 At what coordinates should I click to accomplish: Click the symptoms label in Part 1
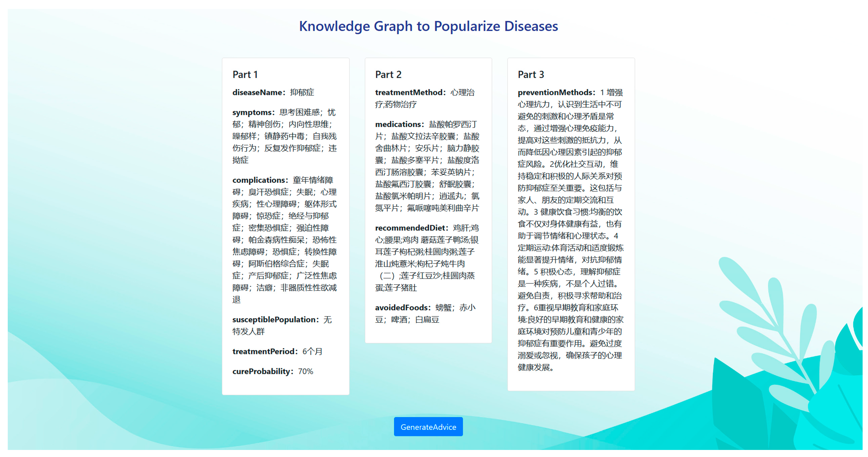(x=253, y=112)
